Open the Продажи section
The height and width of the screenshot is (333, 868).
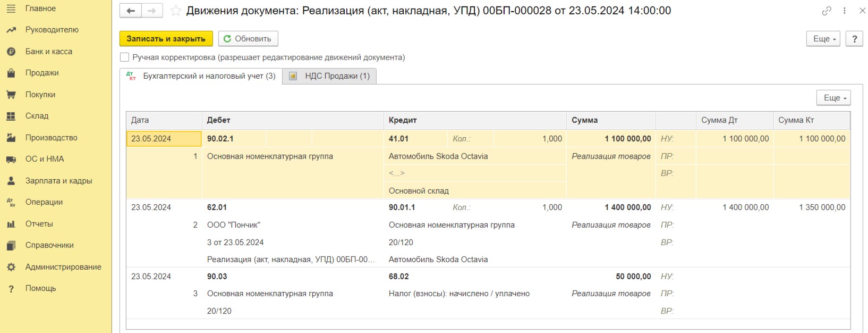pyautogui.click(x=42, y=73)
